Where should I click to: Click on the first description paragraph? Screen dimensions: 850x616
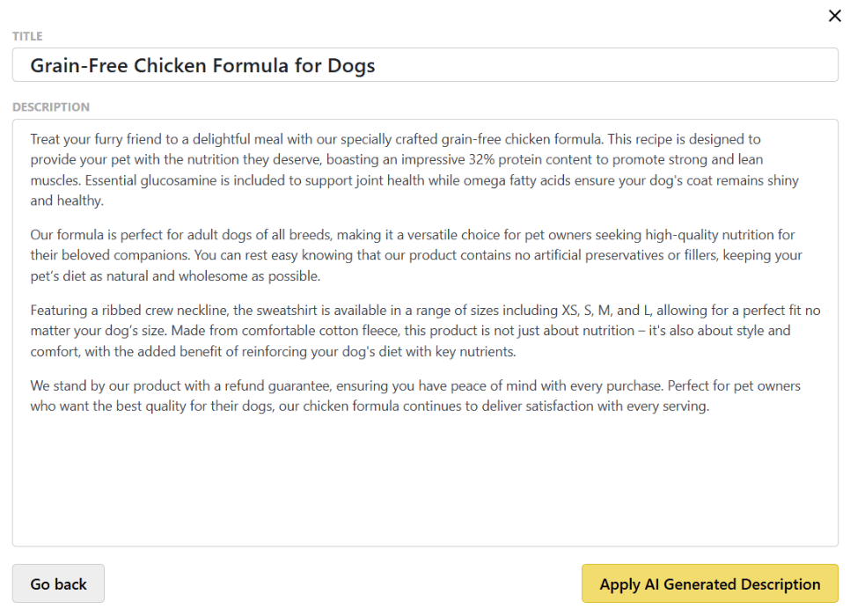414,169
